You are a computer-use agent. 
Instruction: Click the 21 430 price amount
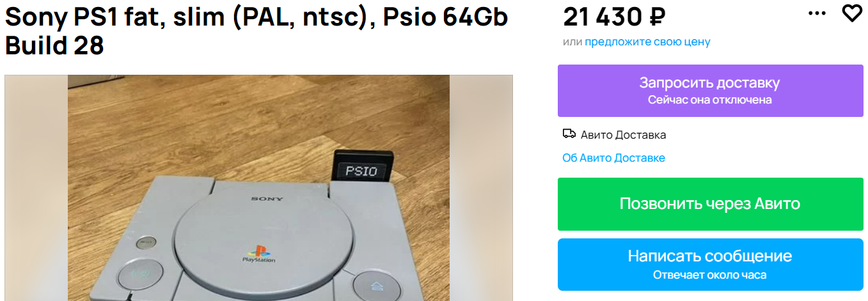603,17
